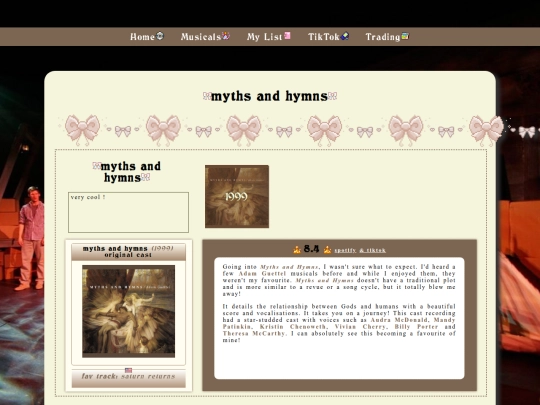The image size is (540, 405).
Task: Click the Billy Porter name
Action: pos(416,326)
